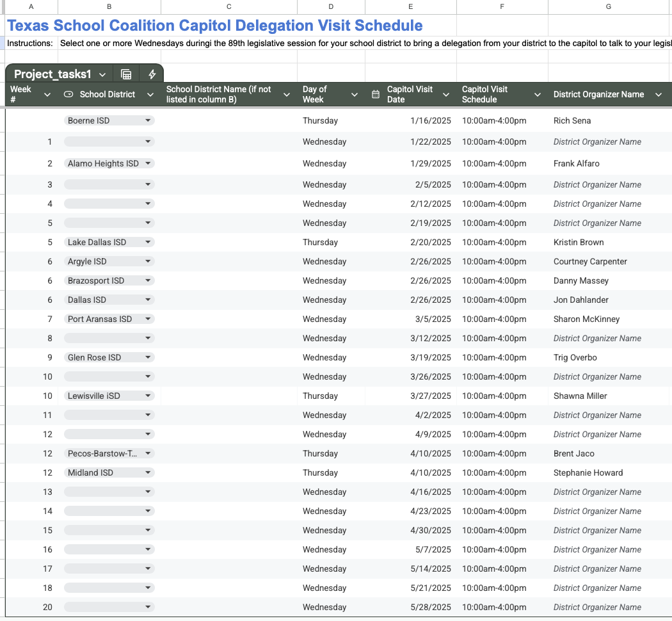672x621 pixels.
Task: Click the Frank Alfaro organizer cell
Action: [x=610, y=163]
